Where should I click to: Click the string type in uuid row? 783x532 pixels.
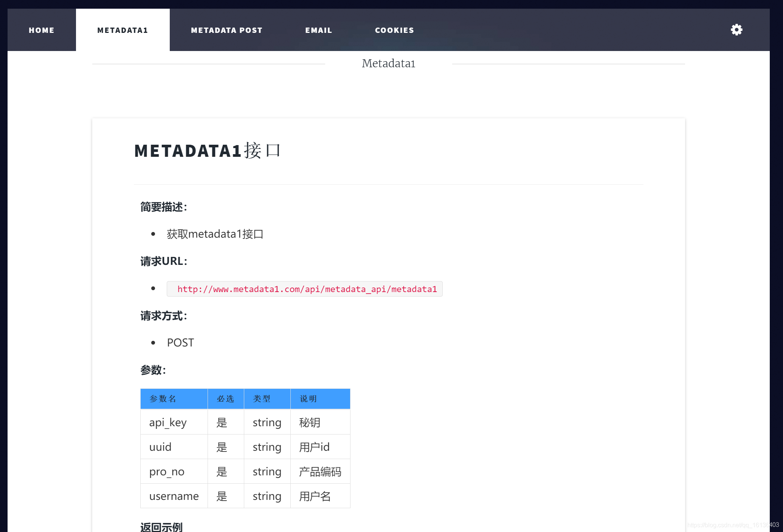click(x=267, y=447)
